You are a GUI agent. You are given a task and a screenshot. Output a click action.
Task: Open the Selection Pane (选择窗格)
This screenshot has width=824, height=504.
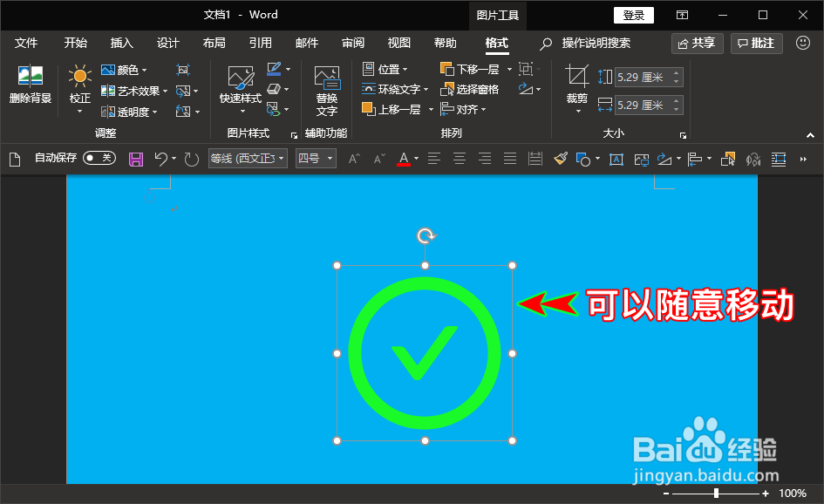point(469,89)
